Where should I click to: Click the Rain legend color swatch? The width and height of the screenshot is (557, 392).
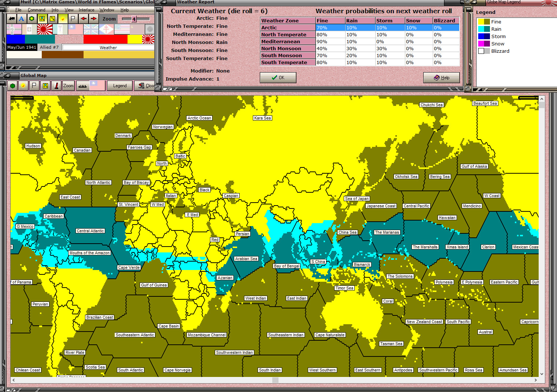[x=484, y=29]
